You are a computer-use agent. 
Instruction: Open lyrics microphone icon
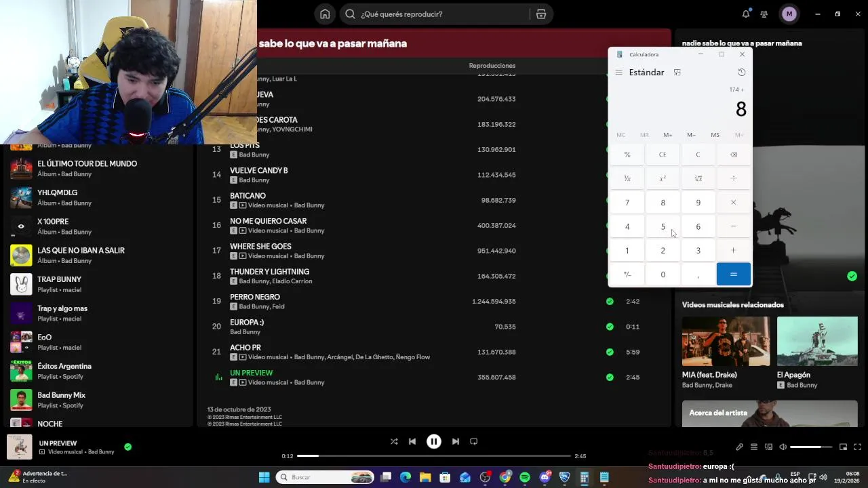coord(740,447)
